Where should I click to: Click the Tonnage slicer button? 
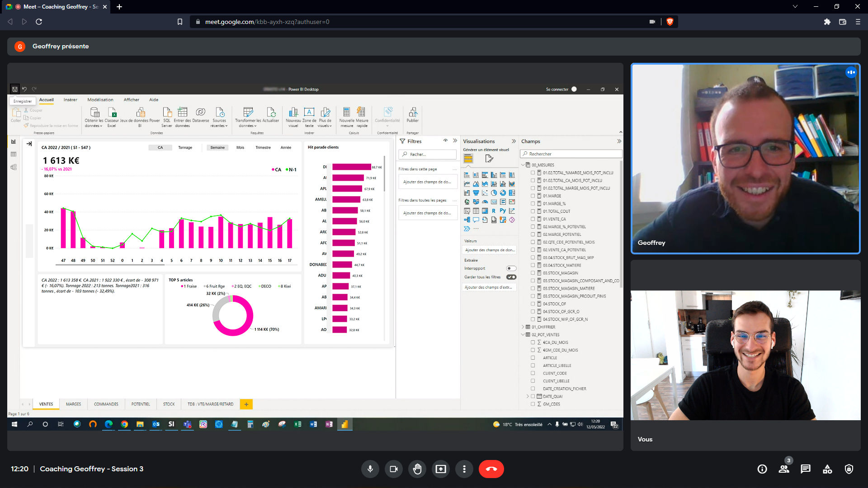coord(185,148)
